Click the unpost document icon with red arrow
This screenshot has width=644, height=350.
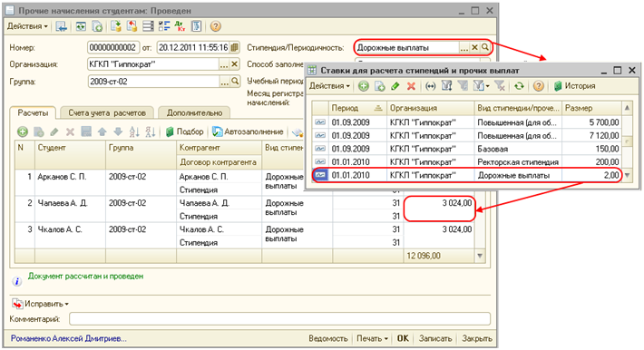click(132, 26)
